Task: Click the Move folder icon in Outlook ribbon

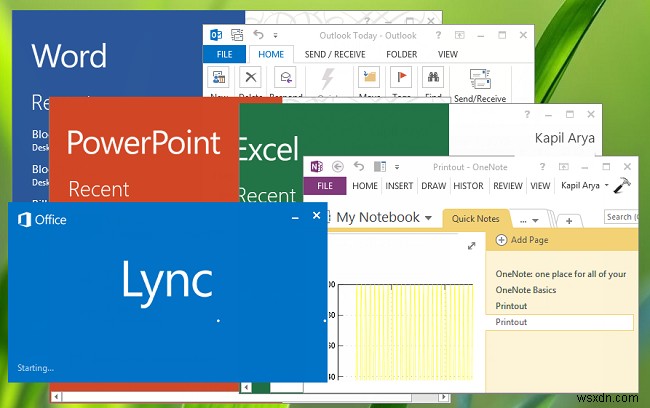Action: 369,77
